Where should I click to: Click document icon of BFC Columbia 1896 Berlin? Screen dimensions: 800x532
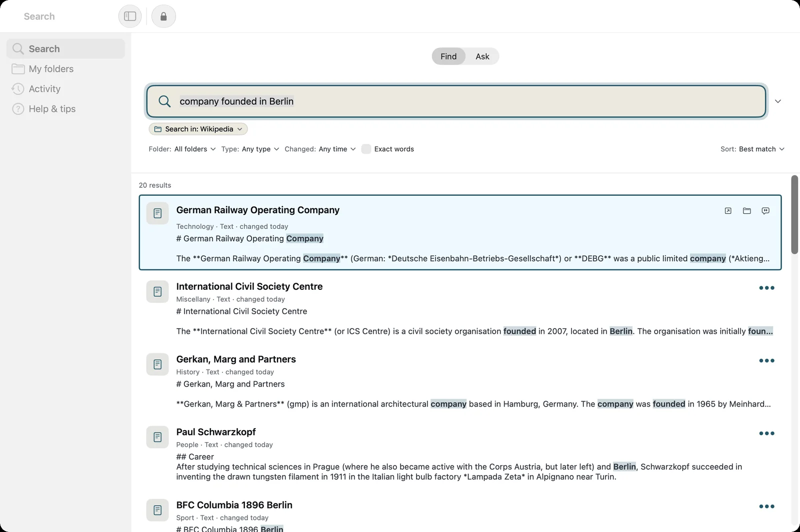coord(157,510)
